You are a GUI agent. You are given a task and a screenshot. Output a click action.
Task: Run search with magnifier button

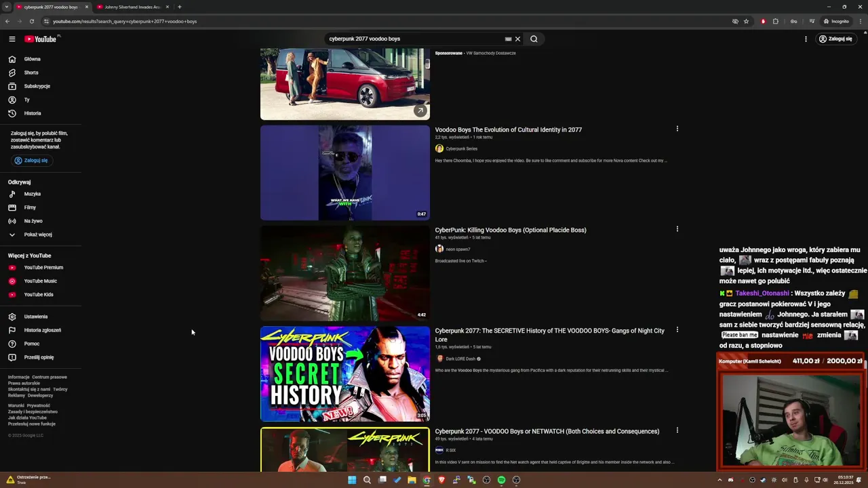[x=534, y=39]
